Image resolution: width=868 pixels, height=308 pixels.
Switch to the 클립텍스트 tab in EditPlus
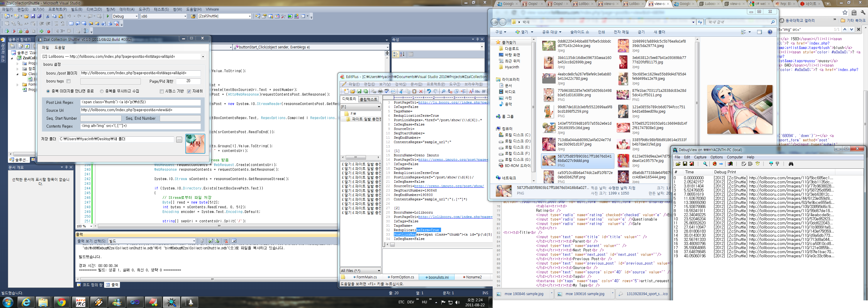click(368, 99)
